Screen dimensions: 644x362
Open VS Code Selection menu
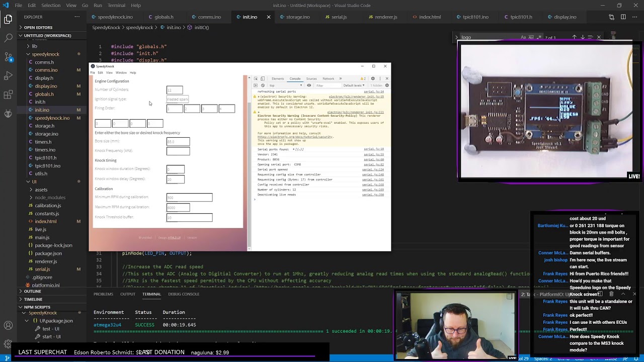[51, 6]
